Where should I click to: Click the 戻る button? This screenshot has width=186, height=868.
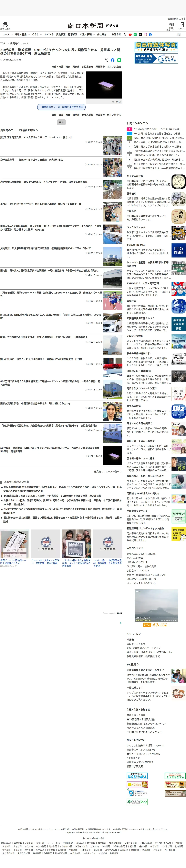pos(61,122)
